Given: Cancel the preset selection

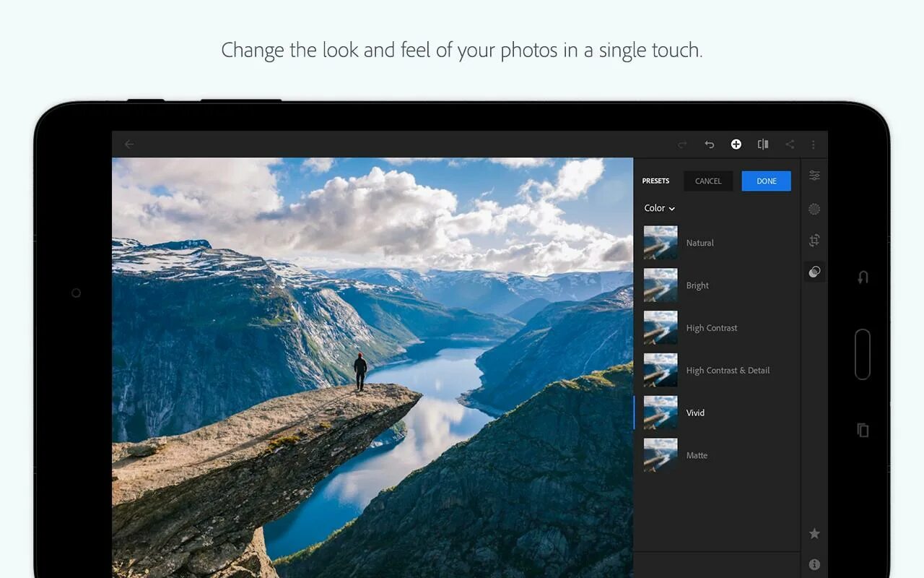Looking at the screenshot, I should (x=708, y=181).
